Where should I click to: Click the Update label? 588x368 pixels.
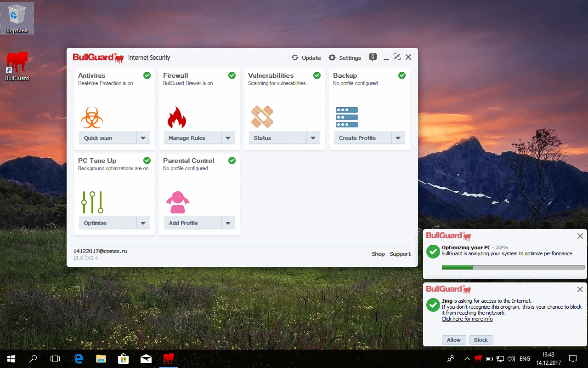point(311,58)
